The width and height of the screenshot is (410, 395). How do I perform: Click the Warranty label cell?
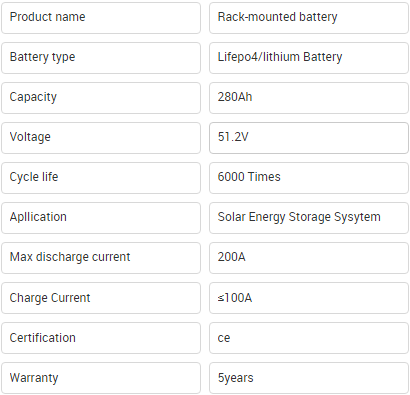click(x=101, y=378)
